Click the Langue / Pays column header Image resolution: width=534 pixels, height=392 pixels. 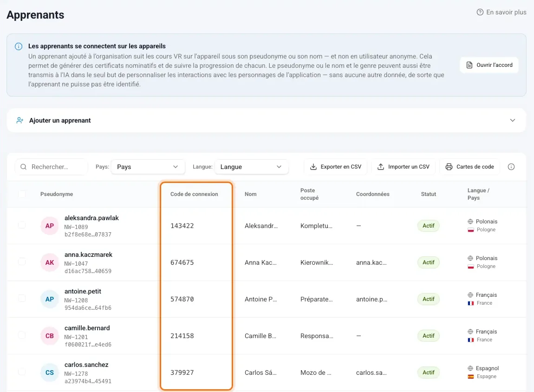pos(478,194)
